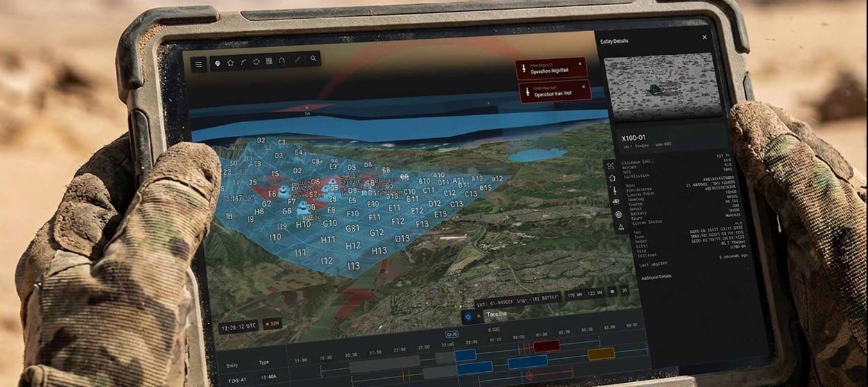Select the map pin marker tool
The height and width of the screenshot is (387, 868).
point(217,63)
